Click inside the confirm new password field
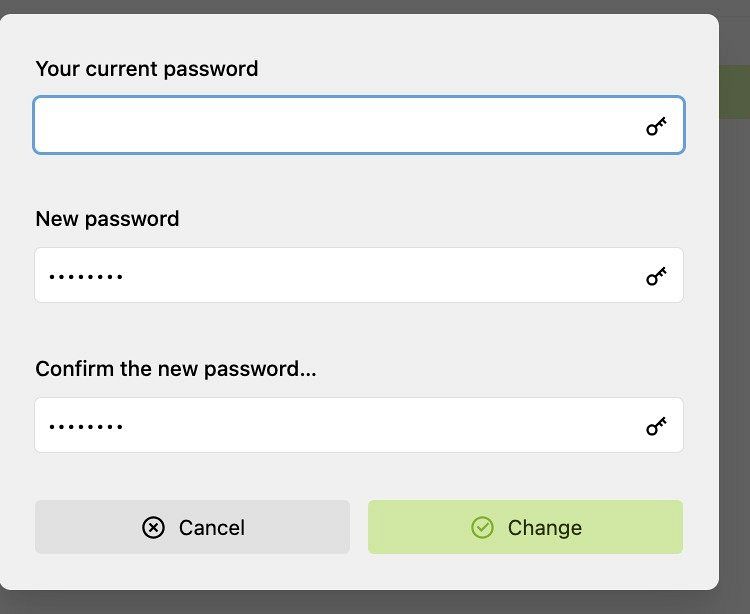Viewport: 750px width, 614px height. [359, 425]
